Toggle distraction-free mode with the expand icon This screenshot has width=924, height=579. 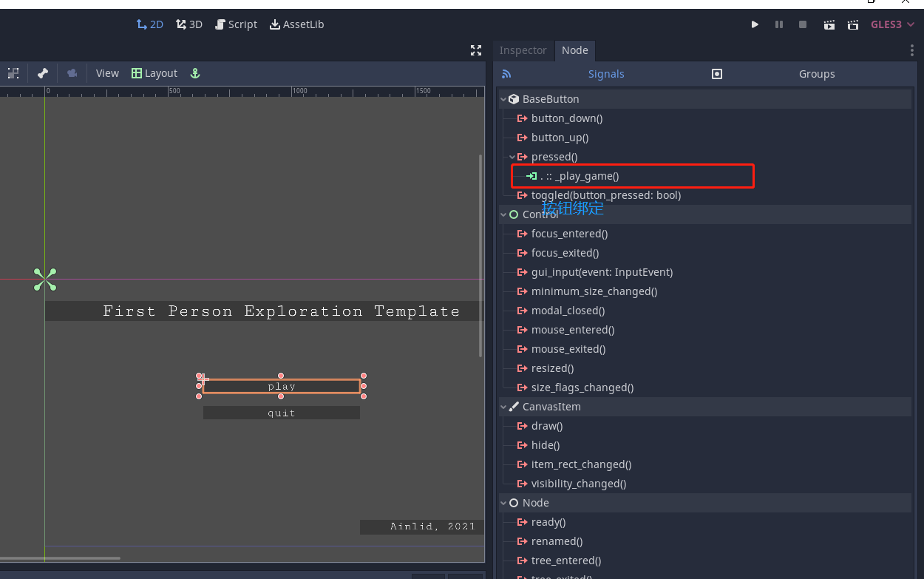pyautogui.click(x=476, y=50)
